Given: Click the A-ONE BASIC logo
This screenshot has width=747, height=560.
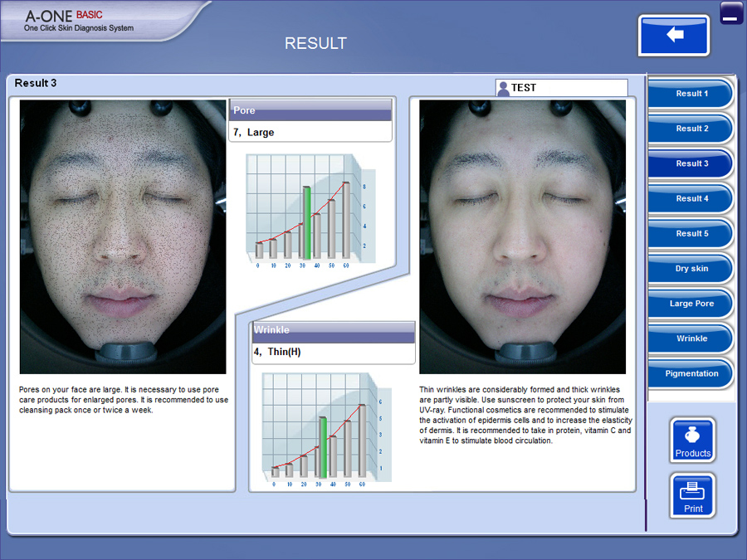Looking at the screenshot, I should point(79,21).
